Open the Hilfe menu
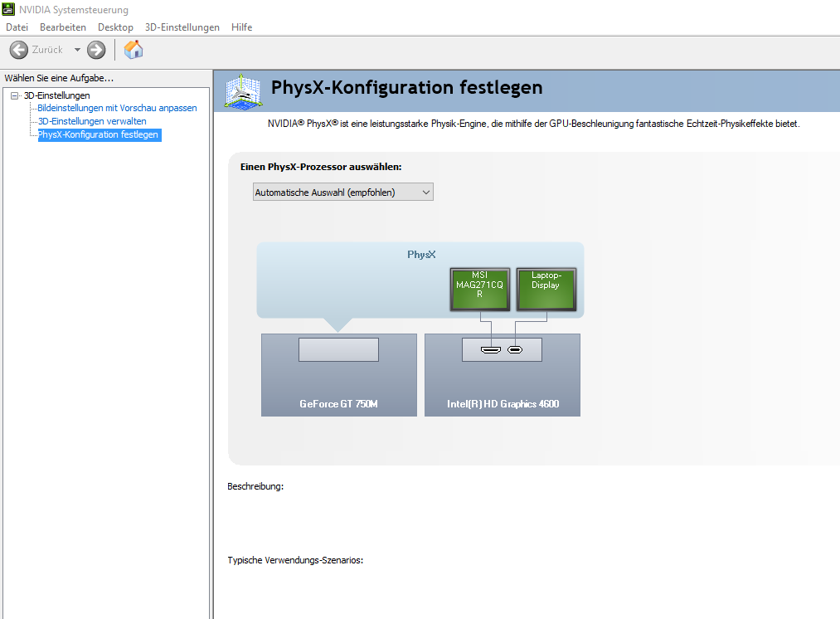This screenshot has height=619, width=840. coord(241,27)
